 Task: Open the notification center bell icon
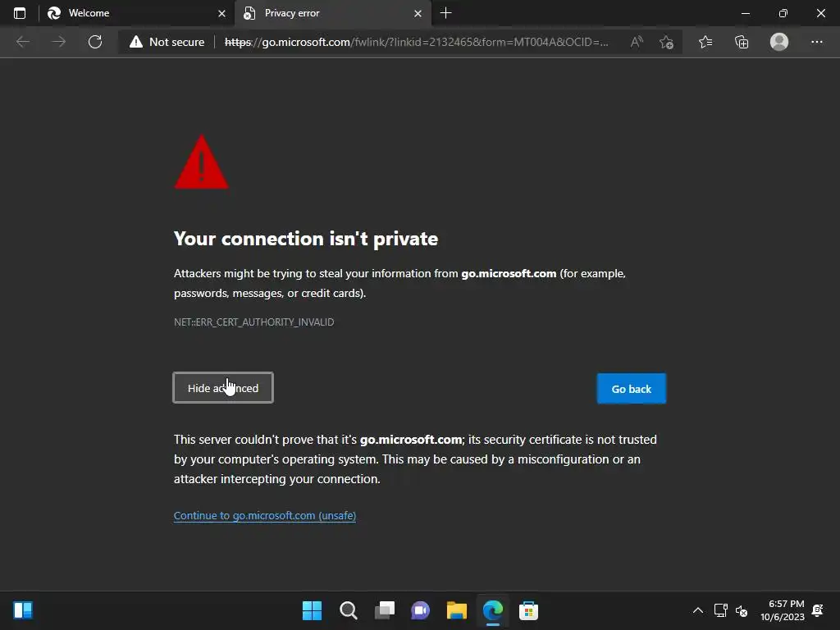[818, 610]
